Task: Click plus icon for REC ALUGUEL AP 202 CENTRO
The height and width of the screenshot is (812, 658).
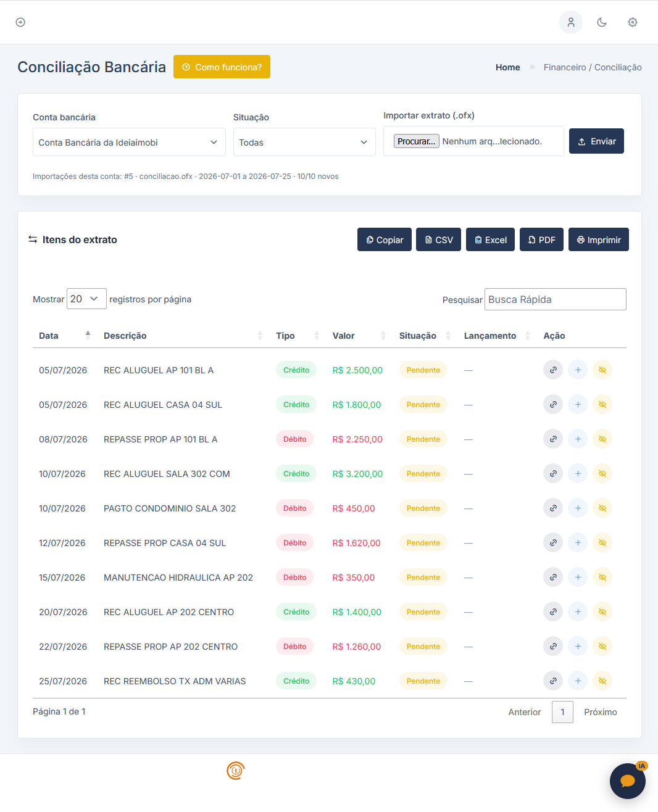Action: 578,612
